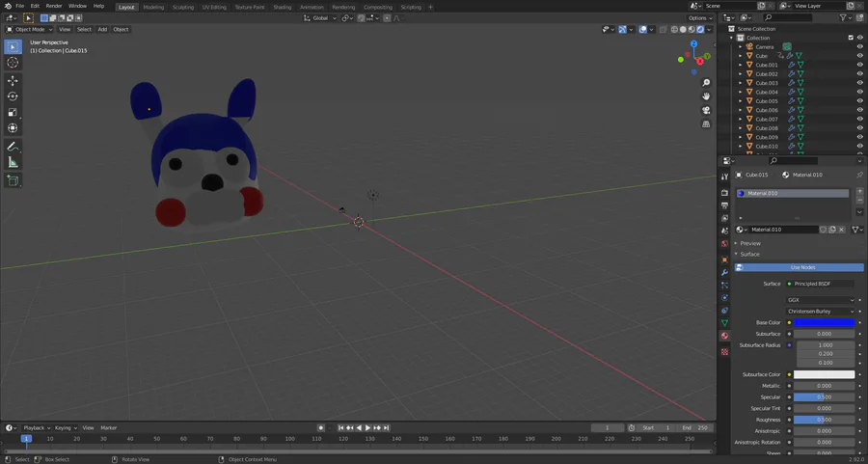Activate the Select Box tool

(x=13, y=47)
